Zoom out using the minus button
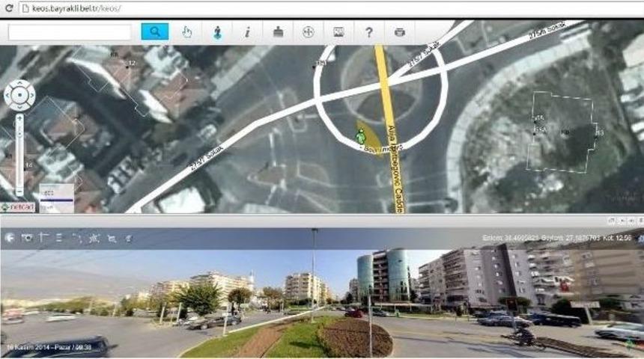 (x=19, y=193)
